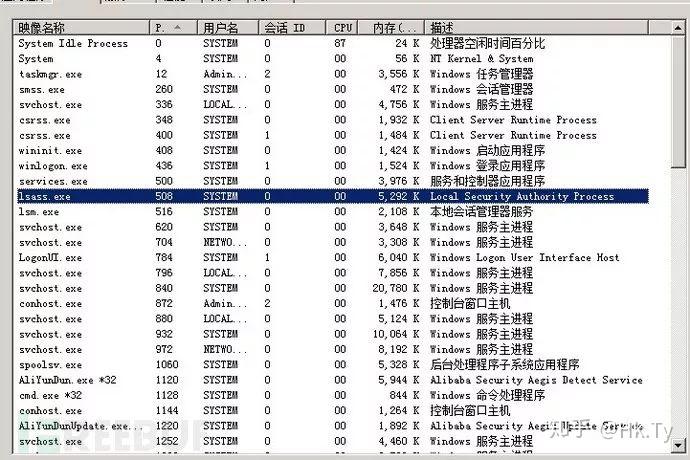Select svchost.exe with PID 796
The height and width of the screenshot is (460, 690).
click(333, 273)
